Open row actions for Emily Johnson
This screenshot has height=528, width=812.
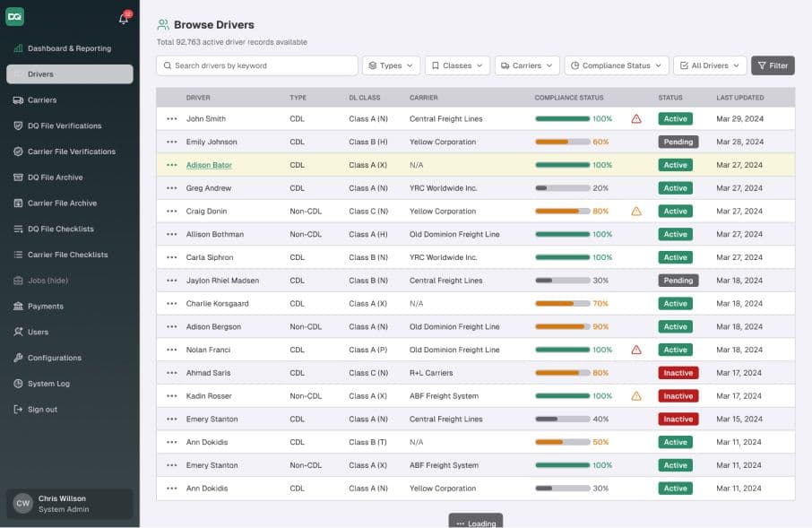pos(172,142)
